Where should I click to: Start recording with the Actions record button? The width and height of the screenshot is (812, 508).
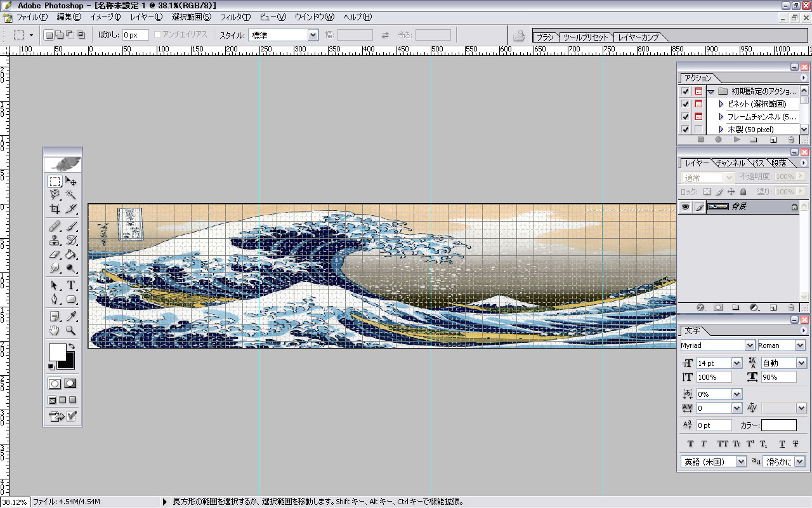719,139
